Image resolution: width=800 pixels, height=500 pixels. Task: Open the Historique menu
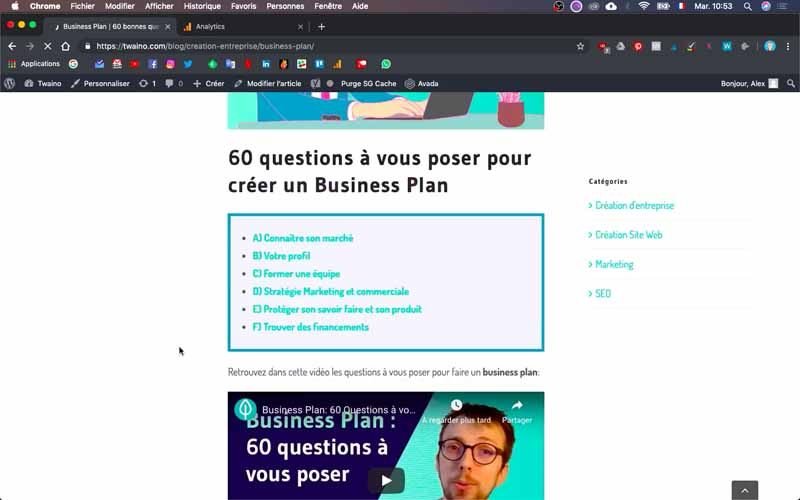click(x=202, y=6)
